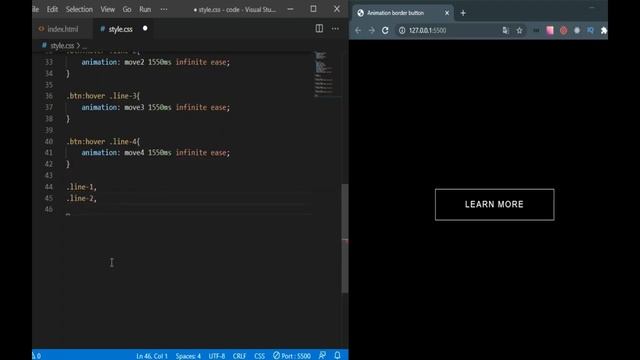Go forward in the browser
Viewport: 640px width, 360px height.
pyautogui.click(x=371, y=30)
